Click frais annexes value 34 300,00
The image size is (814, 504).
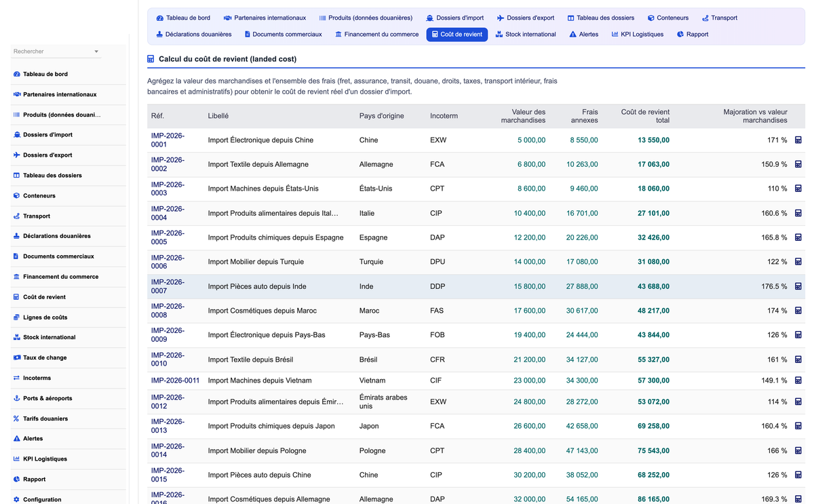582,381
